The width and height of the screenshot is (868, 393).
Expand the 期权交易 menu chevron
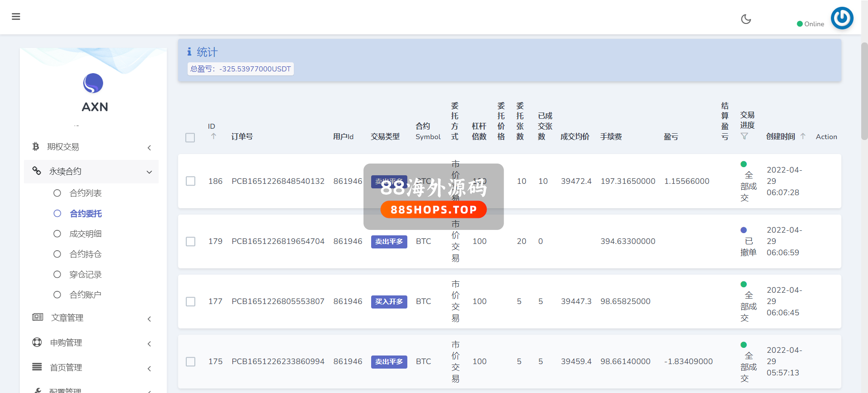tap(149, 148)
